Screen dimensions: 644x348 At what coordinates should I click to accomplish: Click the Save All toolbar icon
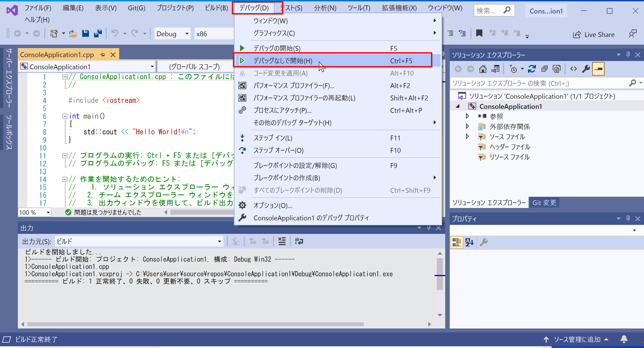(98, 33)
